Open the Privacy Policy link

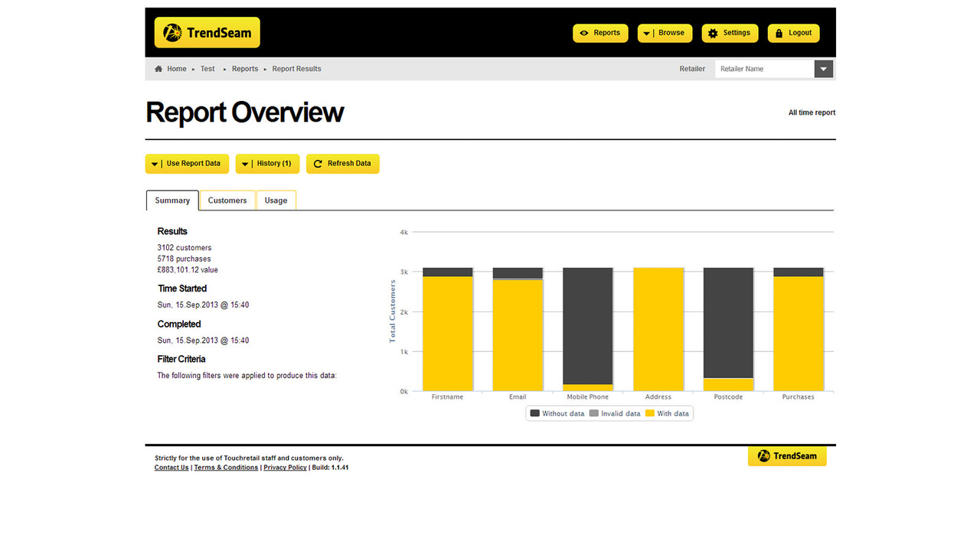pyautogui.click(x=284, y=467)
